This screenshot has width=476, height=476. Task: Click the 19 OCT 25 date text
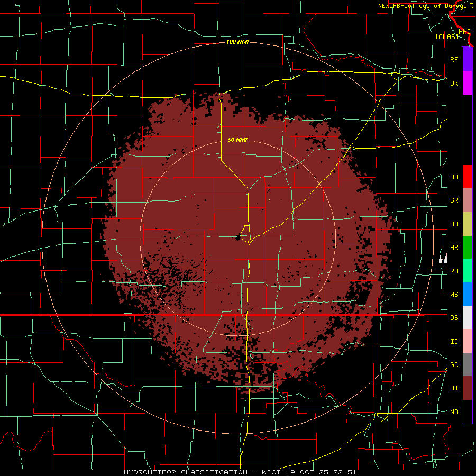coord(308,472)
